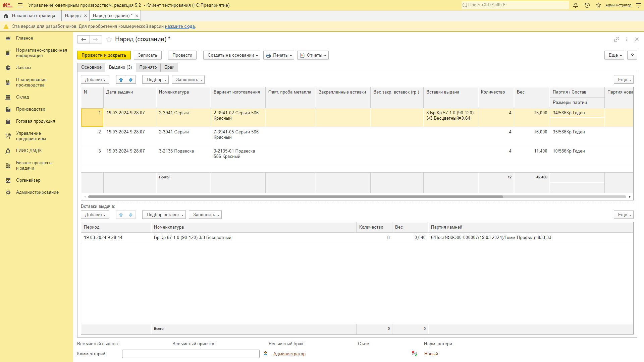
Task: Move row up in Выдано table
Action: point(121,80)
